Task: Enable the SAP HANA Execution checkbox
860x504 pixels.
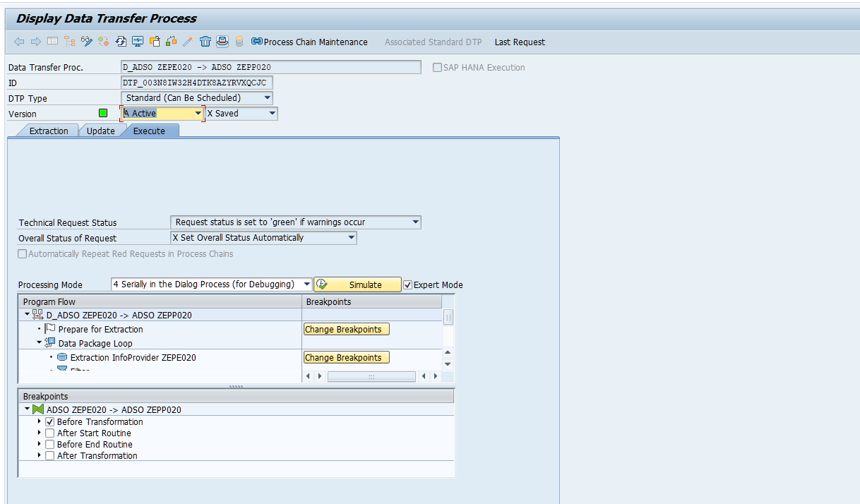Action: tap(437, 67)
